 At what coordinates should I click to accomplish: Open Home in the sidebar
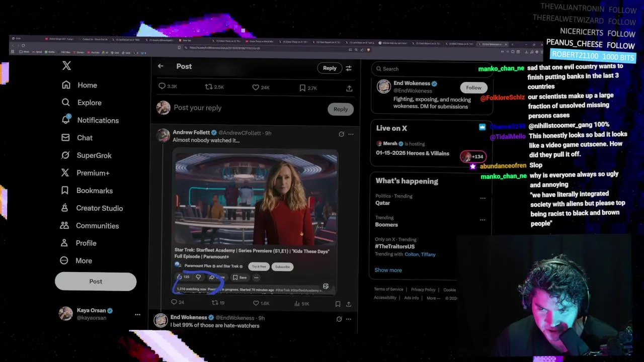coord(79,85)
